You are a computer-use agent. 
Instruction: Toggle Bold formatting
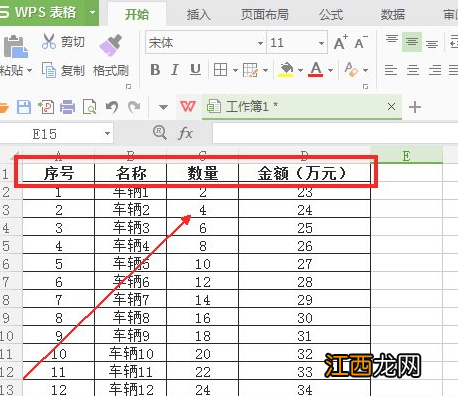point(155,70)
